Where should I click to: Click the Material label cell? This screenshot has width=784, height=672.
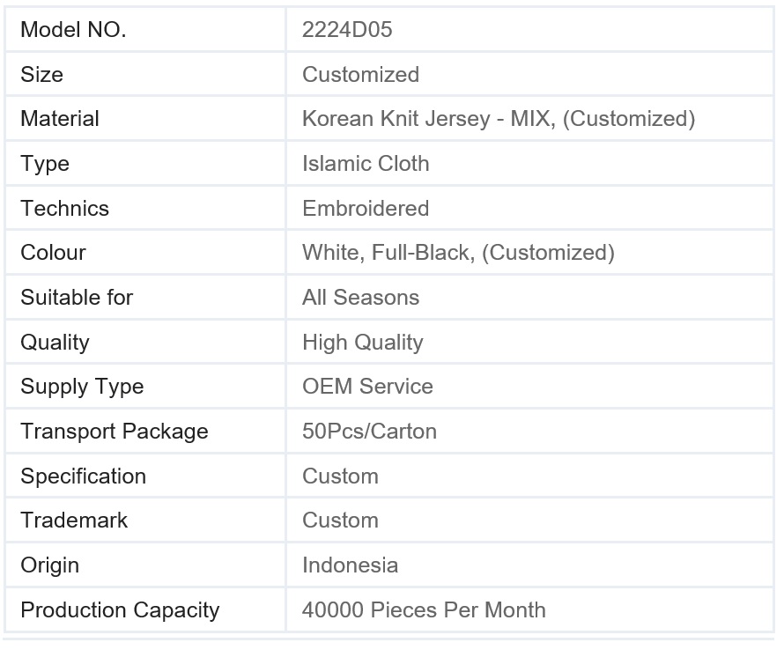[145, 119]
